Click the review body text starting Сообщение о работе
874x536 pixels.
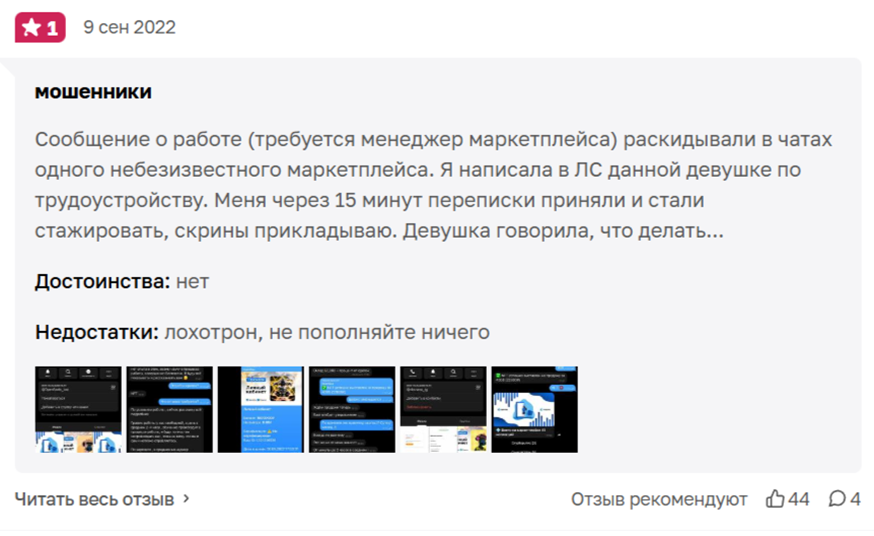[434, 185]
